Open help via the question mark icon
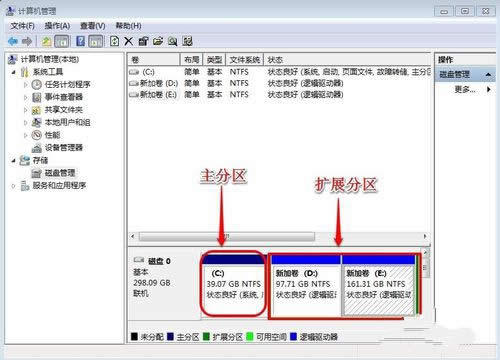The image size is (500, 360). 80,41
